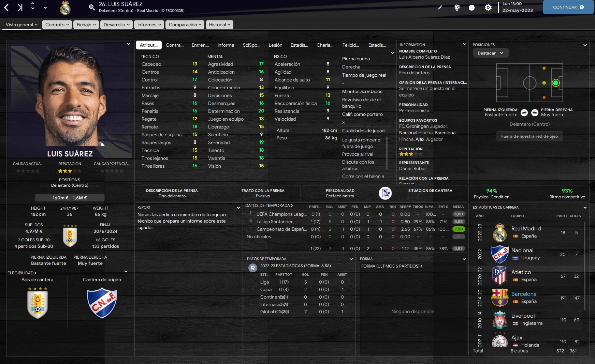Open the Contrato menu
Image resolution: width=595 pixels, height=364 pixels.
[57, 25]
